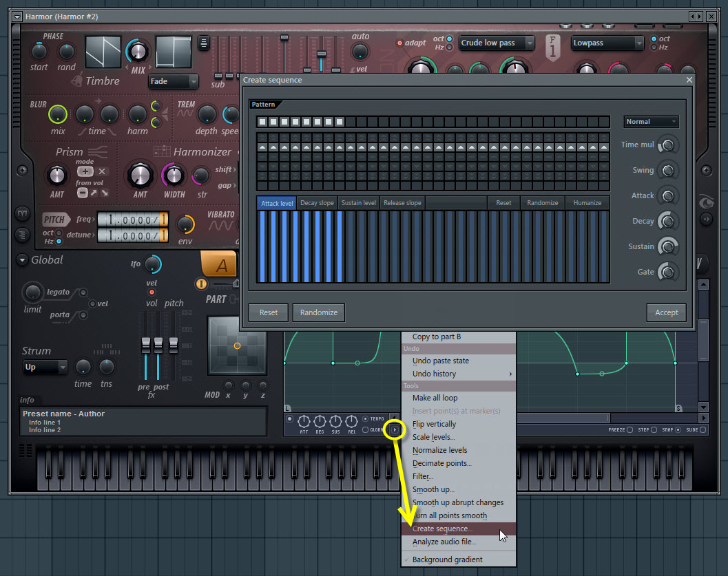The height and width of the screenshot is (576, 728).
Task: Click the Blur mix knob
Action: coord(58,114)
